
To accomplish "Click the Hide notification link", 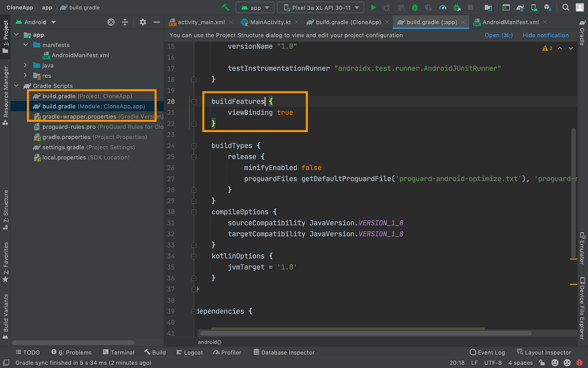I will coord(545,35).
